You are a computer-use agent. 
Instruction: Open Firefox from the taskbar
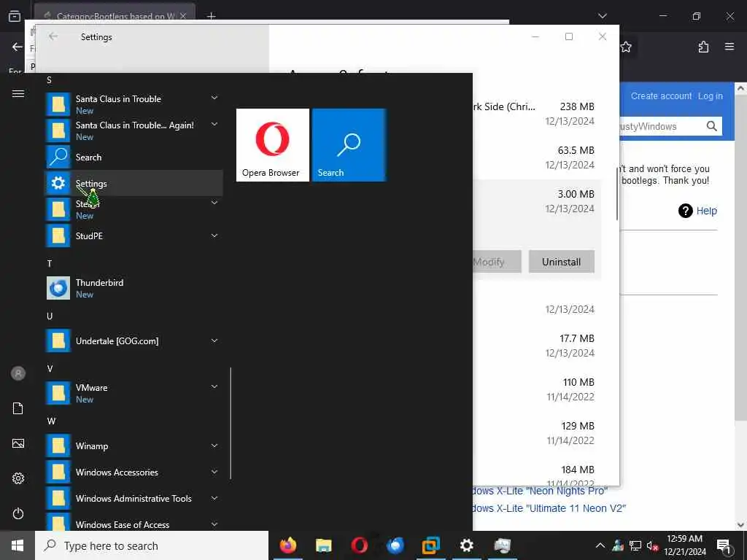pos(287,545)
